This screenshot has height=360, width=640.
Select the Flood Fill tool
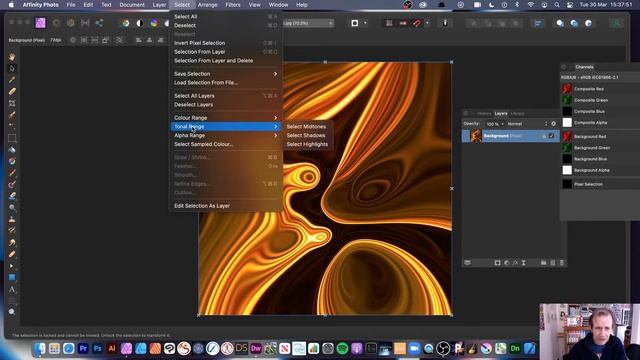point(12,150)
